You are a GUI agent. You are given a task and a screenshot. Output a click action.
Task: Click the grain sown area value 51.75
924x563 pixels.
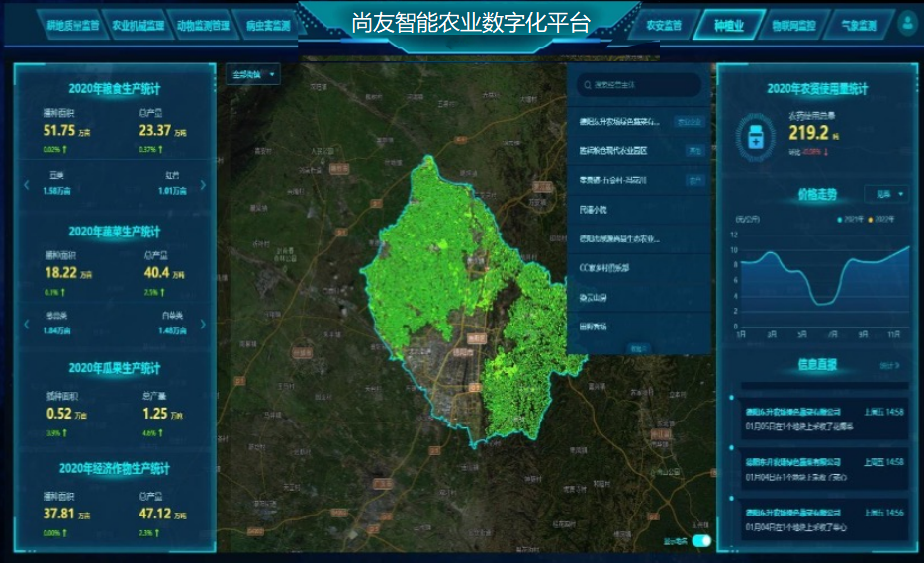click(59, 131)
